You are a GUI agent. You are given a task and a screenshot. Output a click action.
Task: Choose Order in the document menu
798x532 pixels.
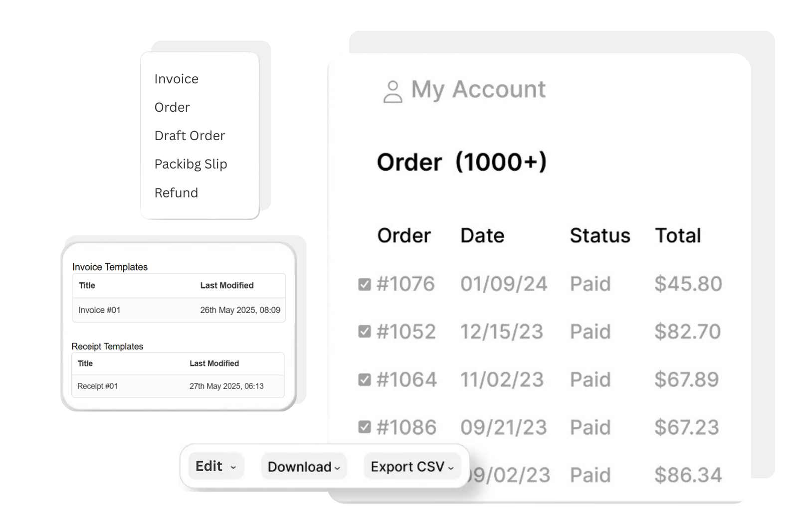click(172, 108)
